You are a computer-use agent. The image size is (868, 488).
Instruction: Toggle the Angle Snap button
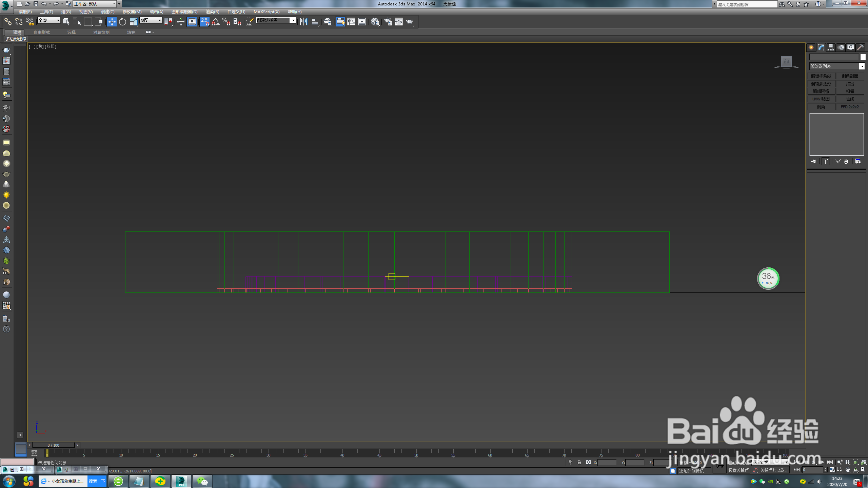tap(215, 22)
